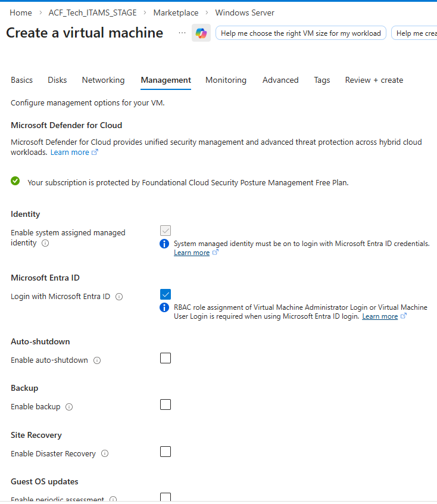Open Windows Server breadcrumb link

245,13
